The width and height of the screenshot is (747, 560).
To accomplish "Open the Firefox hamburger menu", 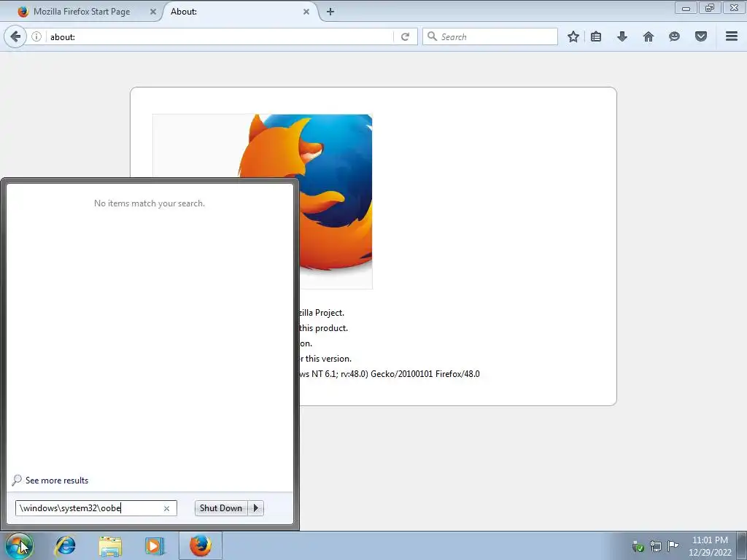I will click(x=732, y=36).
